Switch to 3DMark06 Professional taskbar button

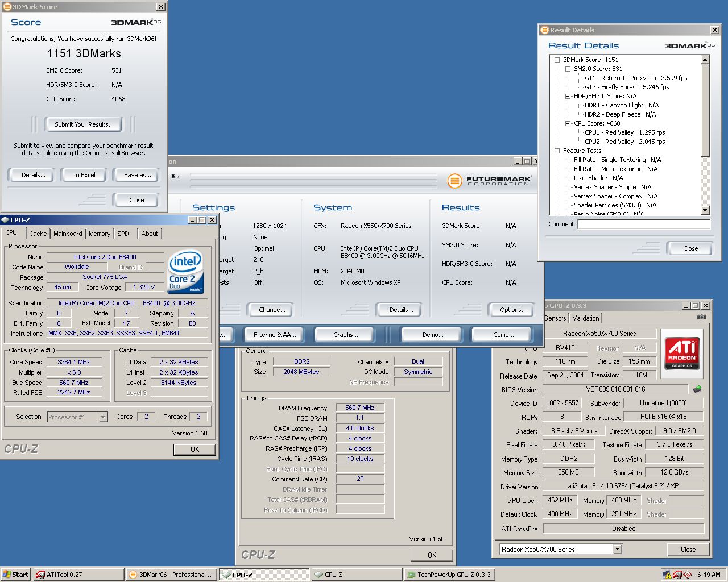tap(172, 575)
